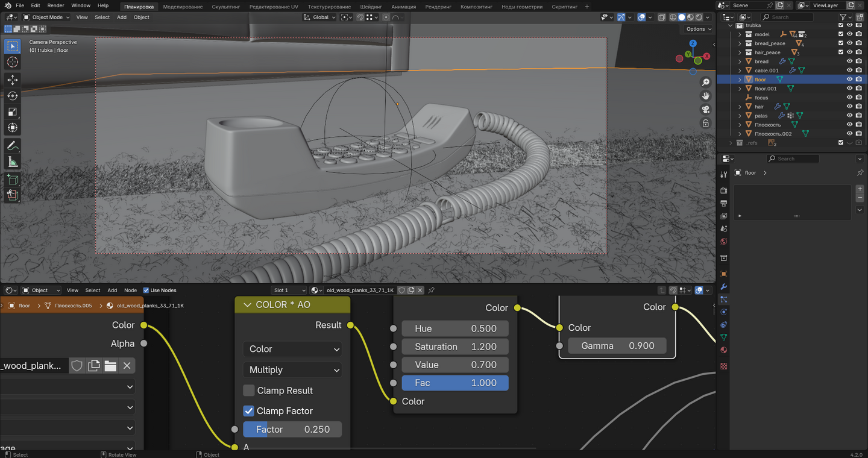This screenshot has width=868, height=458.
Task: Activate the Rotate tool
Action: coord(12,96)
